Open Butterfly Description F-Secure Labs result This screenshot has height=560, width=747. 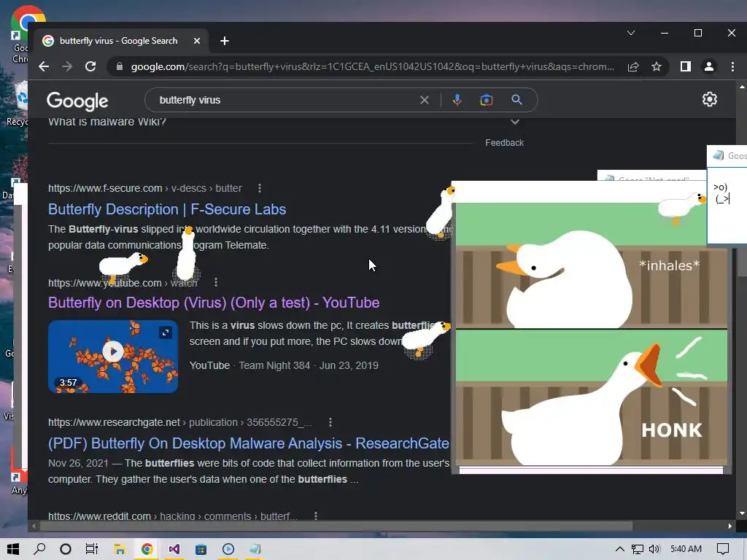[x=167, y=209]
